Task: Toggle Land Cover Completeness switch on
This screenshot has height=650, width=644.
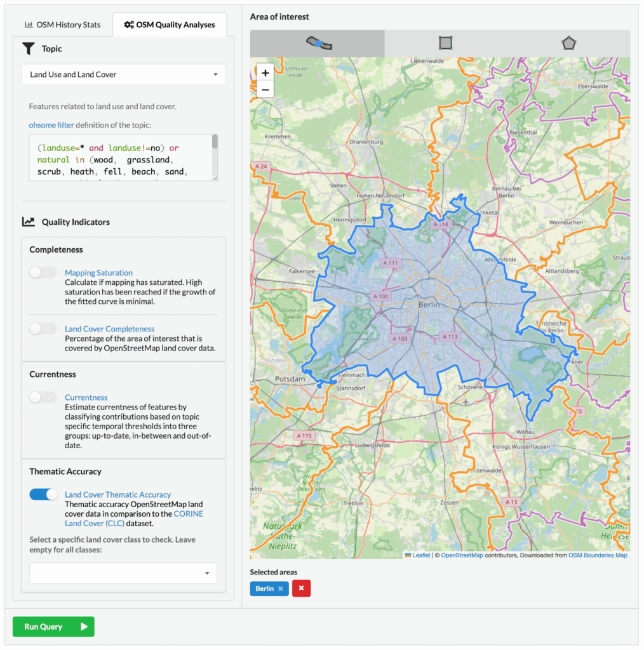Action: [43, 329]
